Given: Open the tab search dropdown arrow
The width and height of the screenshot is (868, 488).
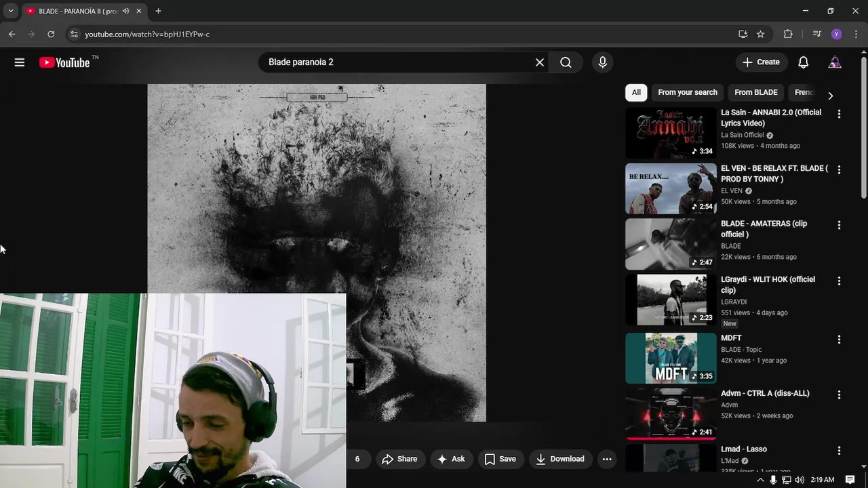Looking at the screenshot, I should coord(10,11).
